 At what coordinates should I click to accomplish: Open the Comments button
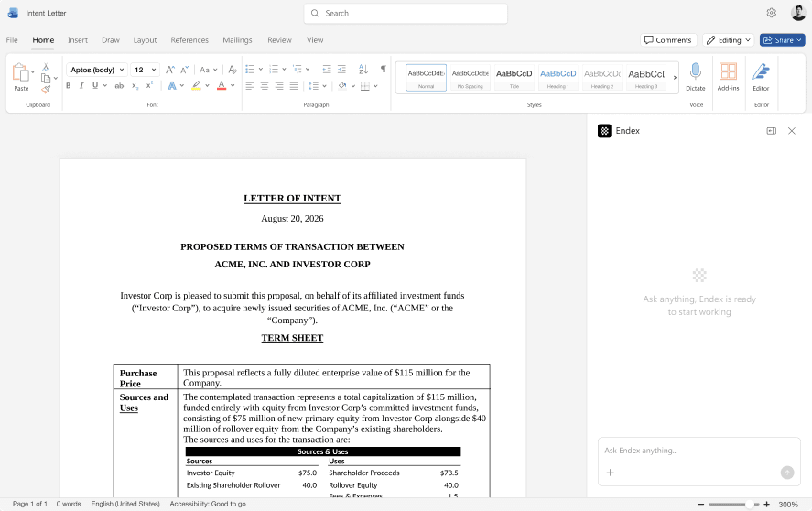[x=668, y=40]
